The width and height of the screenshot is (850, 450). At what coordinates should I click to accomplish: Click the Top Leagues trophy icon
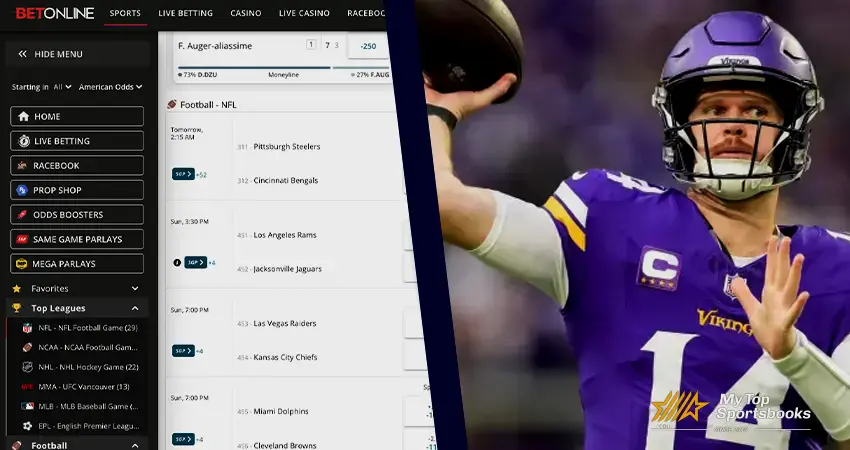17,308
